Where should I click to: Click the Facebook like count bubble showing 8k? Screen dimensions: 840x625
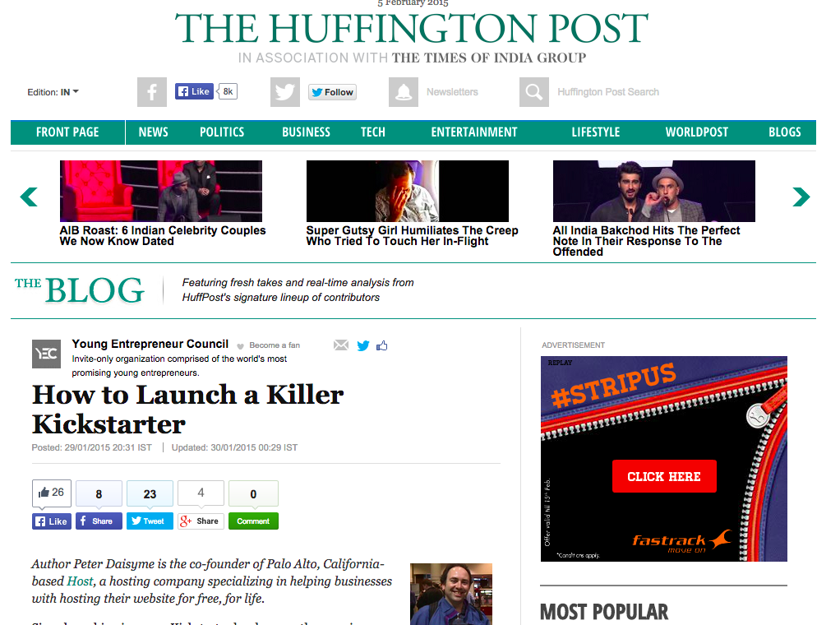point(228,91)
